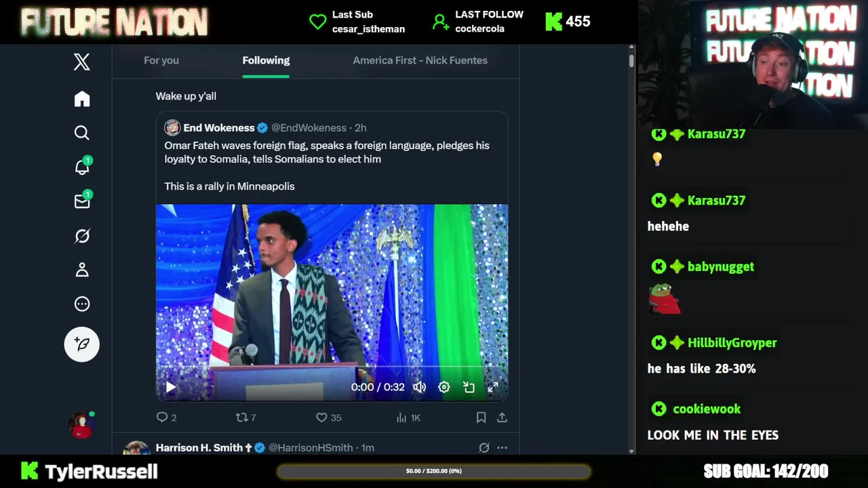Play the End Wokeness video
Viewport: 868px width, 488px height.
pyautogui.click(x=170, y=387)
